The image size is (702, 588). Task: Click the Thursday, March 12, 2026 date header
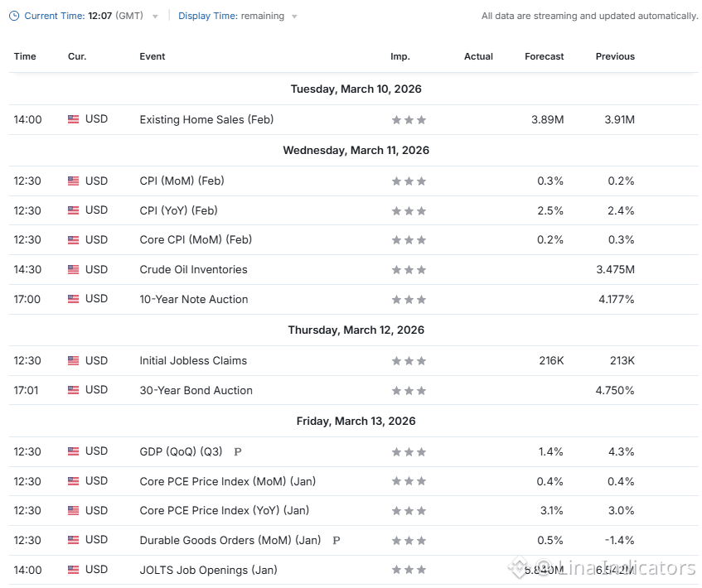(x=356, y=330)
